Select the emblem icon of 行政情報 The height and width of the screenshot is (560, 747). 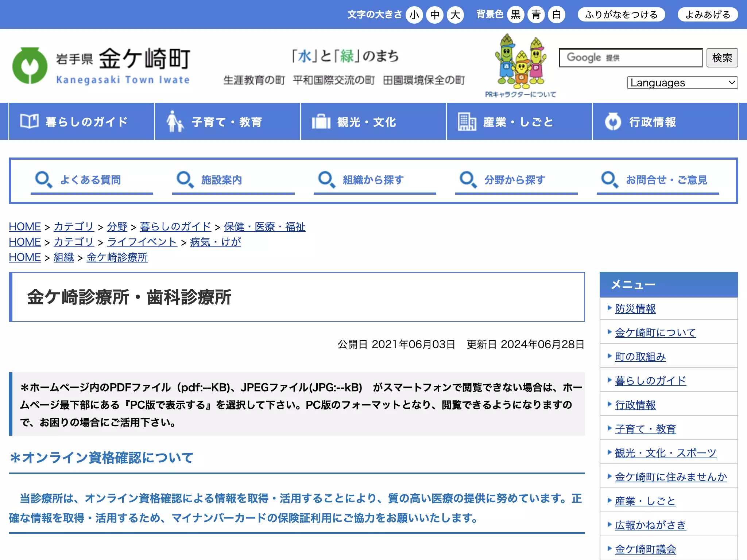(x=613, y=121)
